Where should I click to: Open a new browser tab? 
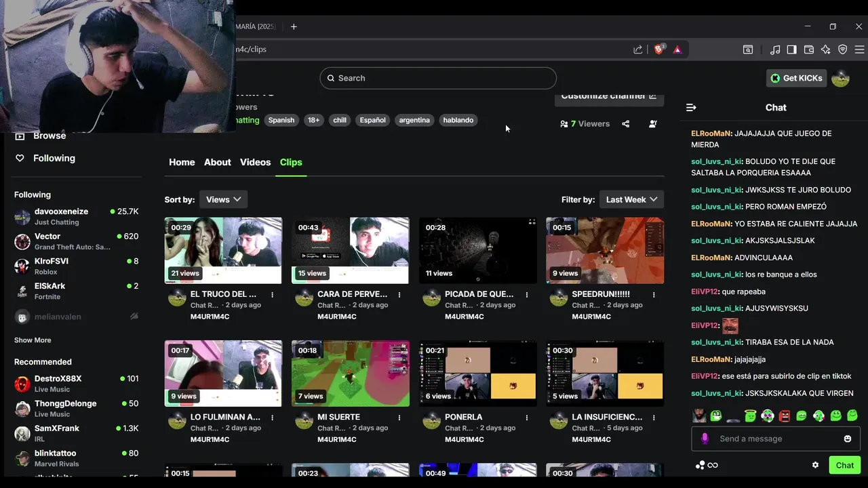tap(294, 26)
